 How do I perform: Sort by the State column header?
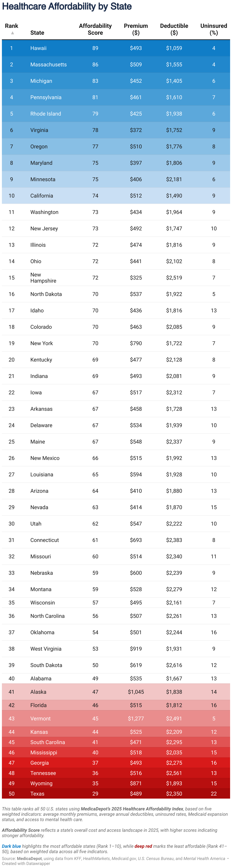37,33
